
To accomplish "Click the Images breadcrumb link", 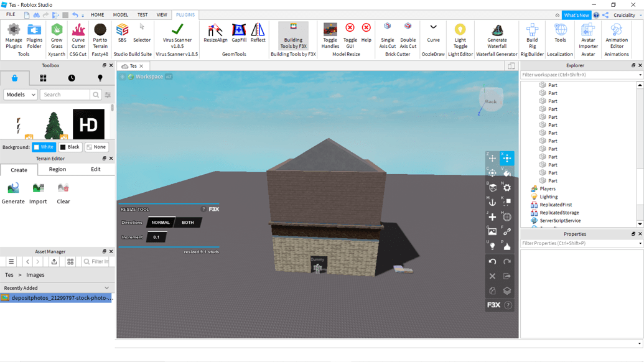I will click(x=35, y=275).
